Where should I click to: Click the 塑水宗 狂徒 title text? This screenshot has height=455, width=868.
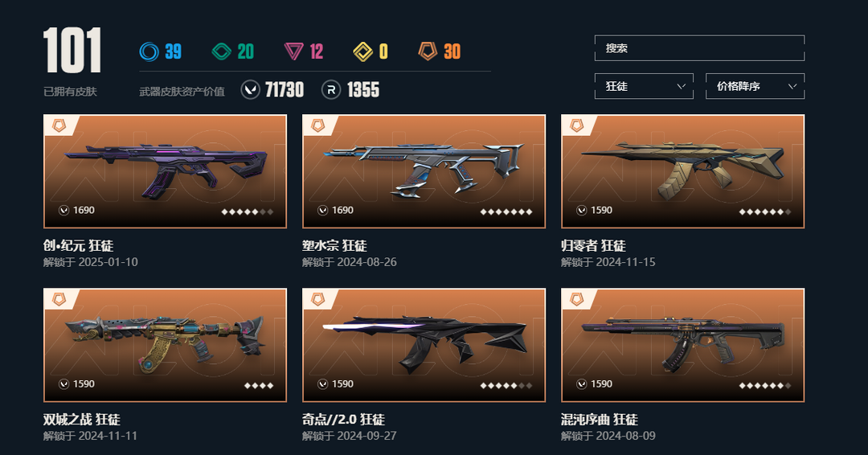(334, 246)
